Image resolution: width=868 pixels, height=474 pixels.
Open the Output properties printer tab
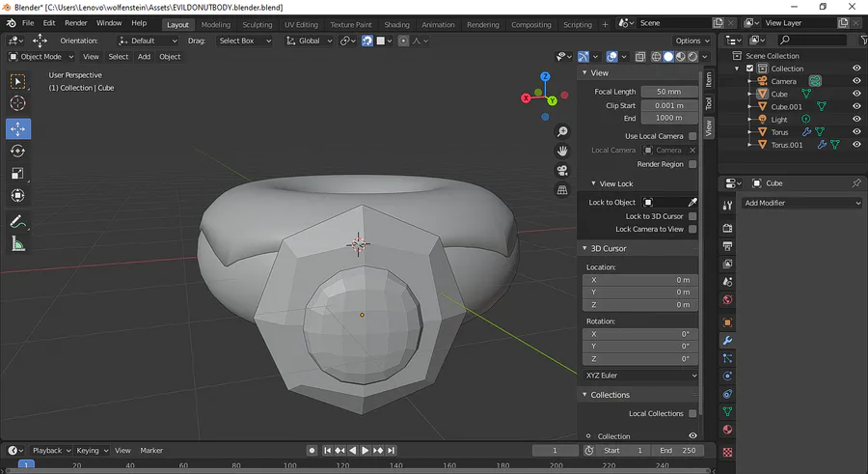click(x=727, y=245)
